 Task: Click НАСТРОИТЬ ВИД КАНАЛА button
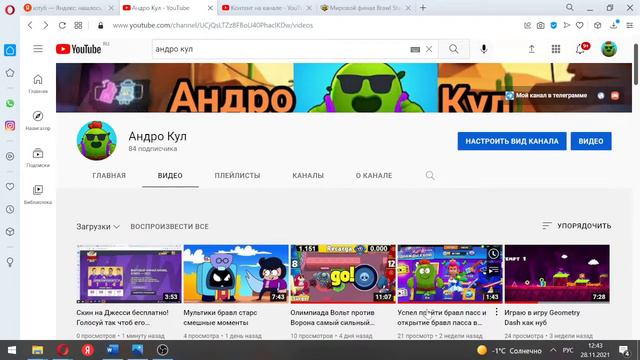[512, 141]
